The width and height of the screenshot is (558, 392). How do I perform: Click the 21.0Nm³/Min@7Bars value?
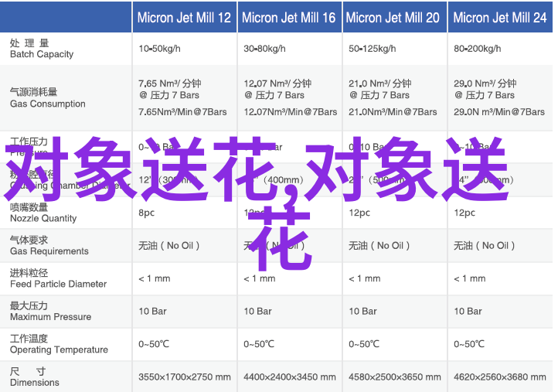coord(393,112)
